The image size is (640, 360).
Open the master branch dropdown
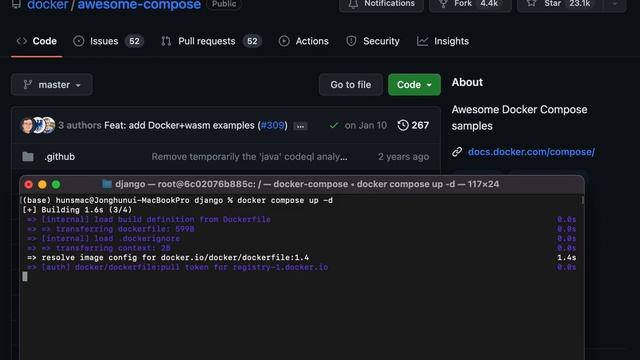pos(52,84)
